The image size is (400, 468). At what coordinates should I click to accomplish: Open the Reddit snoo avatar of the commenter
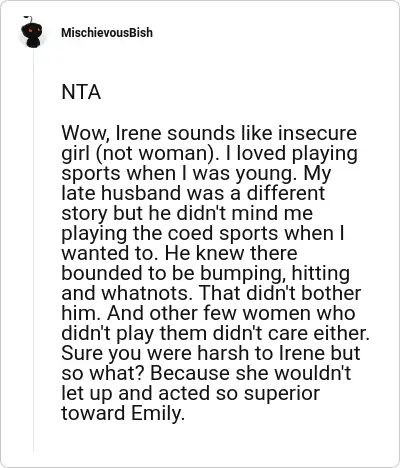(31, 32)
